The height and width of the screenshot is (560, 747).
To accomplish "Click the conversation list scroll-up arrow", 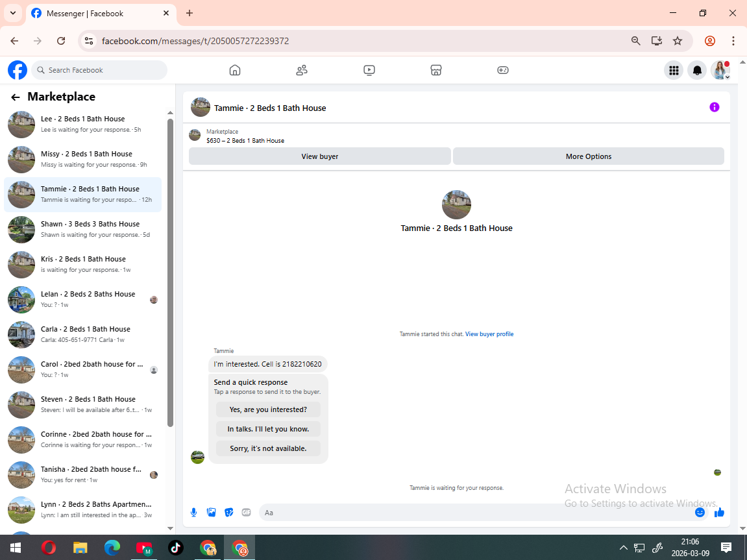I will (x=171, y=113).
